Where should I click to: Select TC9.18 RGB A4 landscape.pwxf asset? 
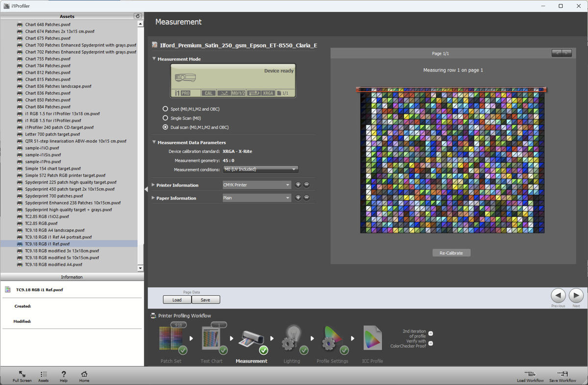click(x=54, y=230)
